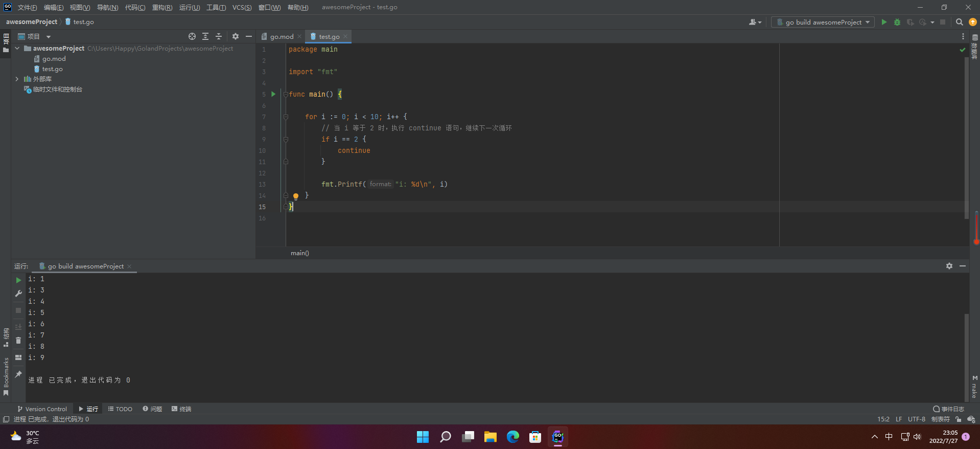Collapse all items in the Project panel
This screenshot has width=980, height=449.
click(x=219, y=36)
